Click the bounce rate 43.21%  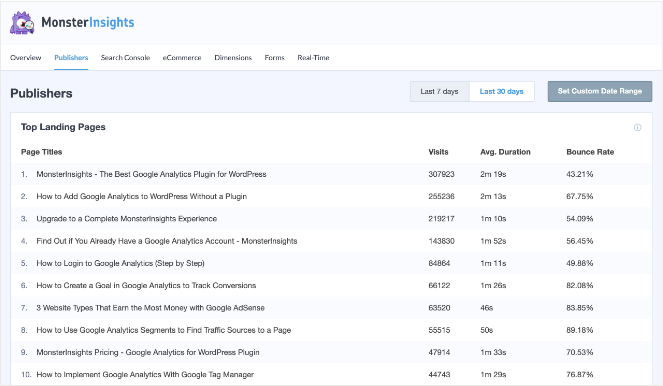click(x=580, y=174)
